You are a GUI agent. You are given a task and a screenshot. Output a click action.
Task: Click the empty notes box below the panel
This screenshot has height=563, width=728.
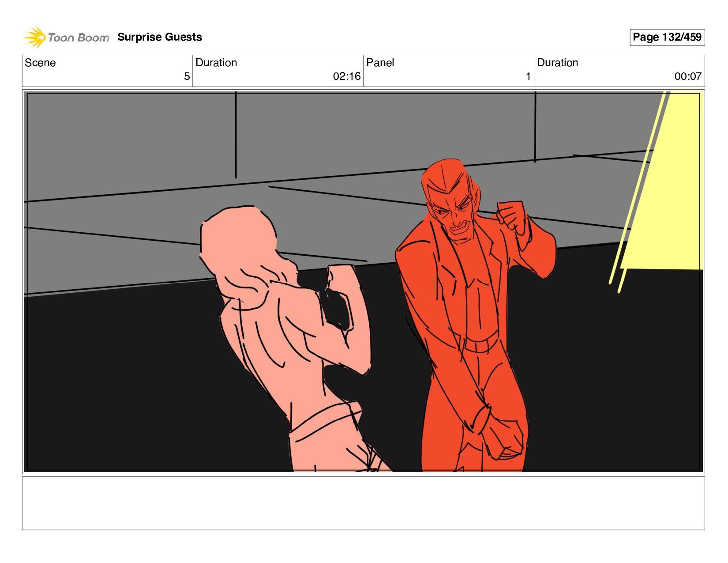(364, 503)
